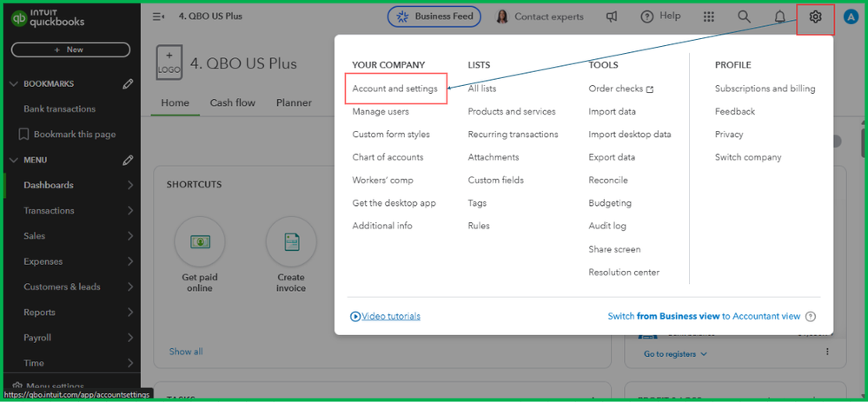Switch from Business view to Accountant view
The image size is (868, 402).
pyautogui.click(x=704, y=316)
